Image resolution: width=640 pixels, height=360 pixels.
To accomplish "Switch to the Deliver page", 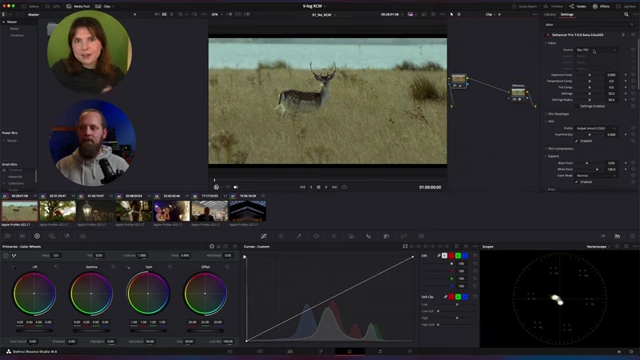I will [410, 351].
